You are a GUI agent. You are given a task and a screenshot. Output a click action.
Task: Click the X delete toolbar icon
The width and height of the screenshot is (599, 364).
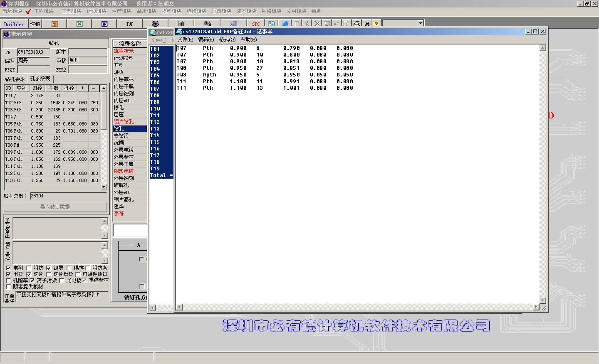point(317,24)
